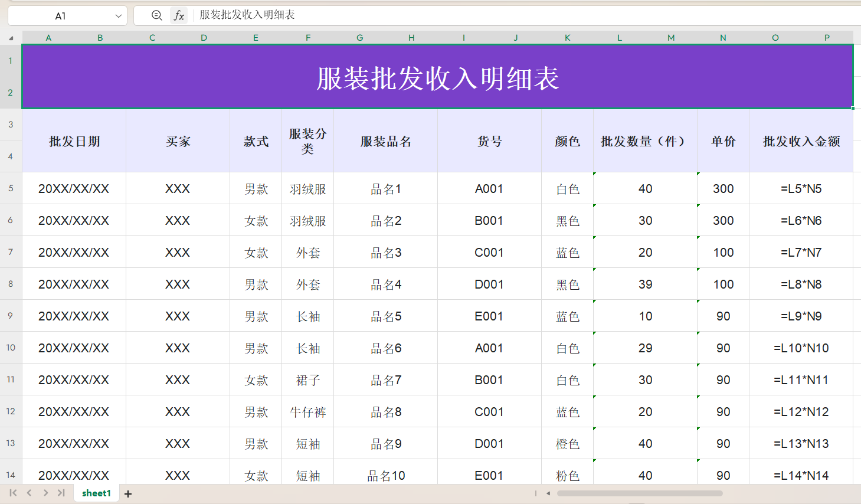The width and height of the screenshot is (861, 504).
Task: Click the 服装分类 header cell
Action: pos(308,141)
